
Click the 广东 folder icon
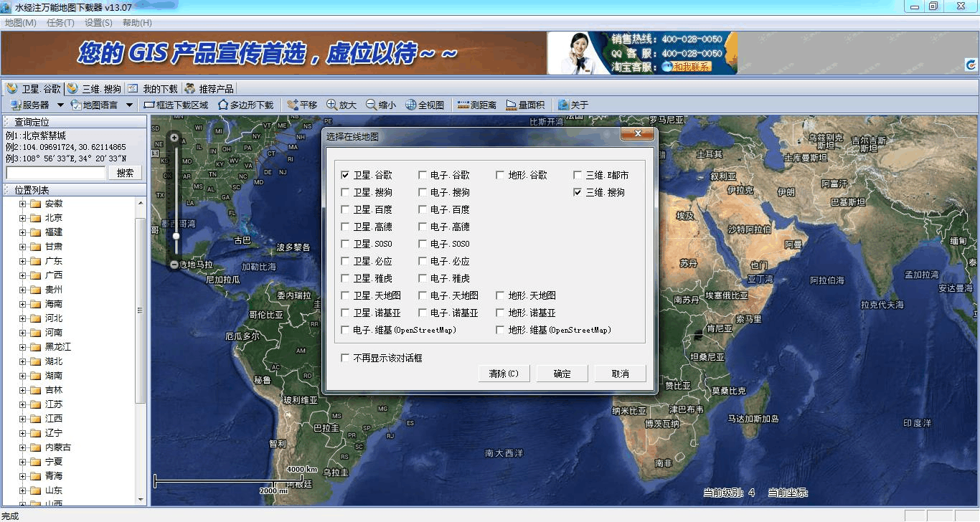click(x=35, y=261)
